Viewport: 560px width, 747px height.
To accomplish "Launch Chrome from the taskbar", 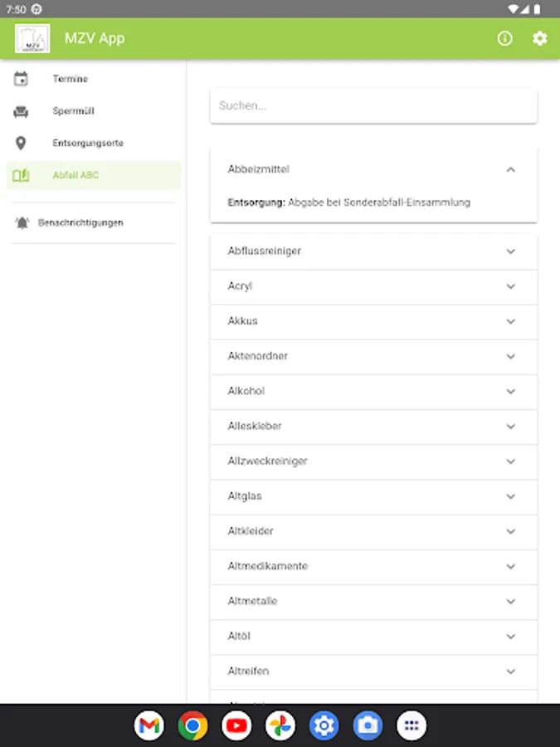I will click(x=192, y=726).
